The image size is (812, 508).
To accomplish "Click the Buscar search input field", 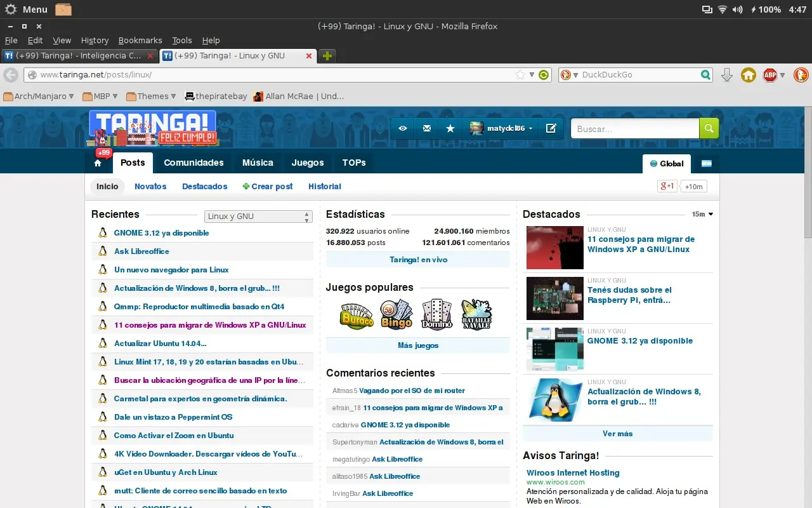I will click(x=635, y=128).
